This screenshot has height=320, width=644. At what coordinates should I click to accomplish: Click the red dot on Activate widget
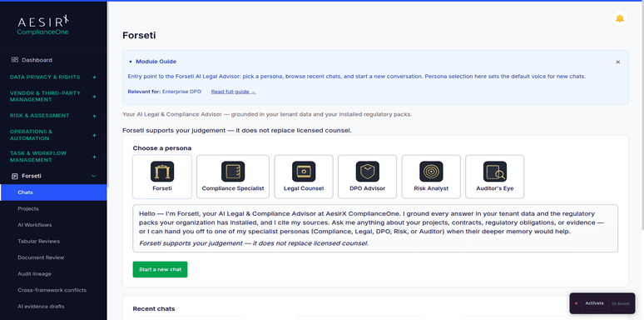[576, 303]
